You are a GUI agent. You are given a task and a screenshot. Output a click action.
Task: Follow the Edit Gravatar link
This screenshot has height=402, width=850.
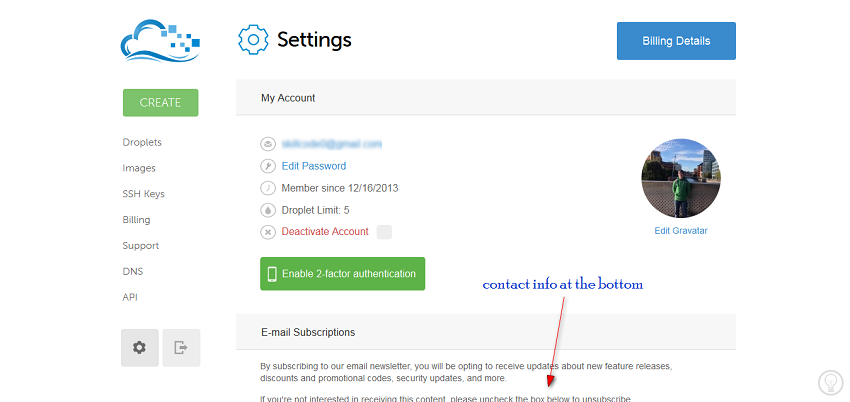(x=681, y=231)
